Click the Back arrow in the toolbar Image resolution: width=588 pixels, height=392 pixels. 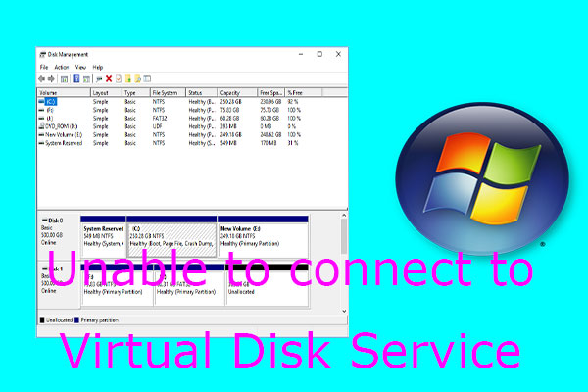pyautogui.click(x=41, y=78)
